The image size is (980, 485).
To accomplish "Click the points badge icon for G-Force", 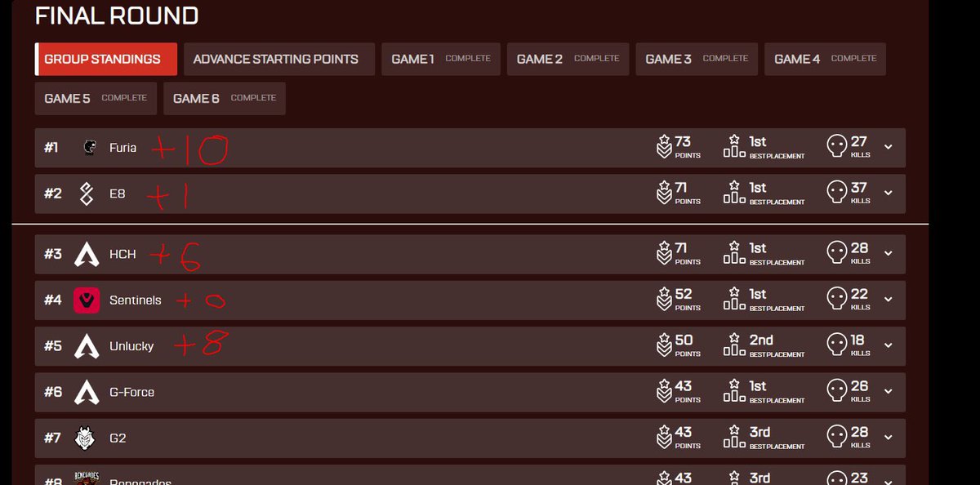I will 664,391.
